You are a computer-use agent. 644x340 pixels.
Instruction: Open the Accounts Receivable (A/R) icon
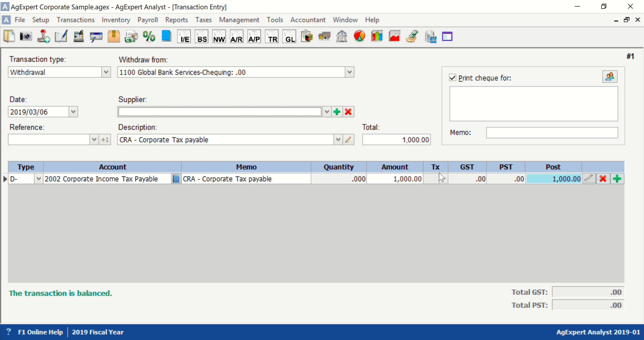(x=236, y=36)
